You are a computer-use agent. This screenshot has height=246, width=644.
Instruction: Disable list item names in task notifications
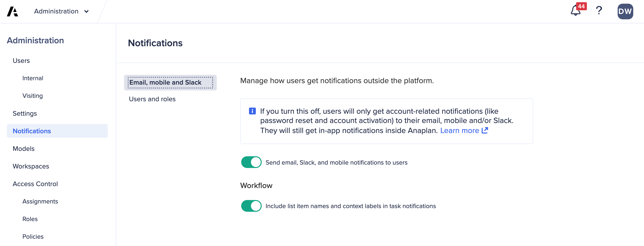pos(251,206)
